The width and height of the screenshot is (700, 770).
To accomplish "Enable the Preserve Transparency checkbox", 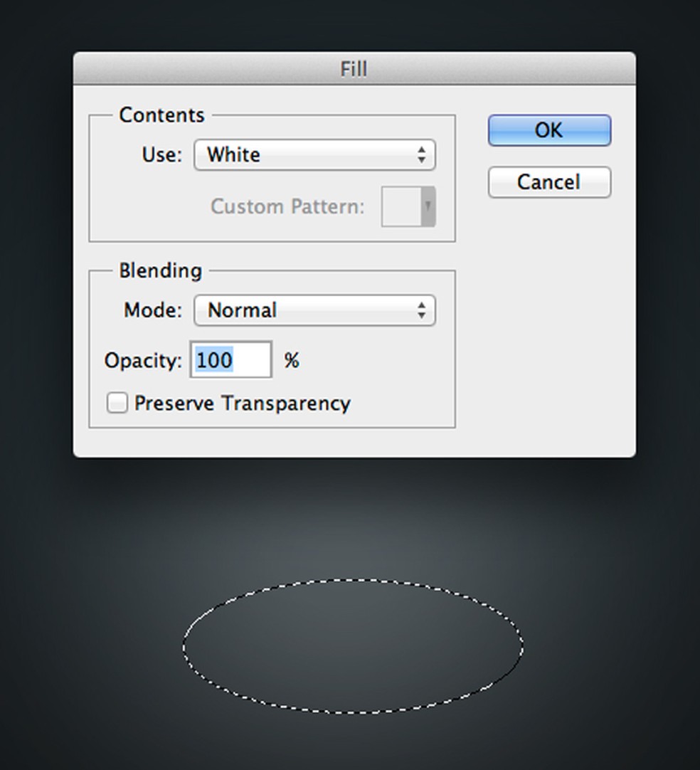I will (x=117, y=404).
